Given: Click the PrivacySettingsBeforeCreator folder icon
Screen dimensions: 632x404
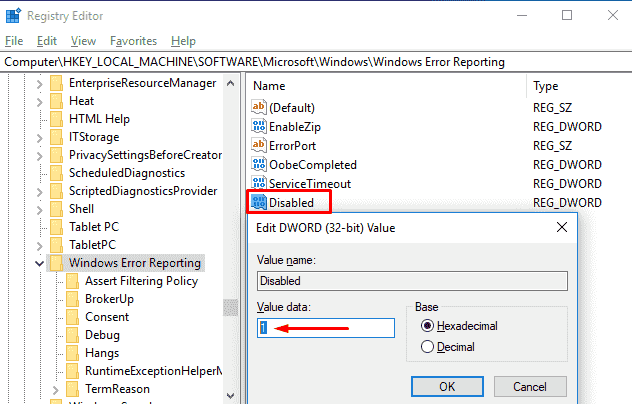Looking at the screenshot, I should point(56,155).
